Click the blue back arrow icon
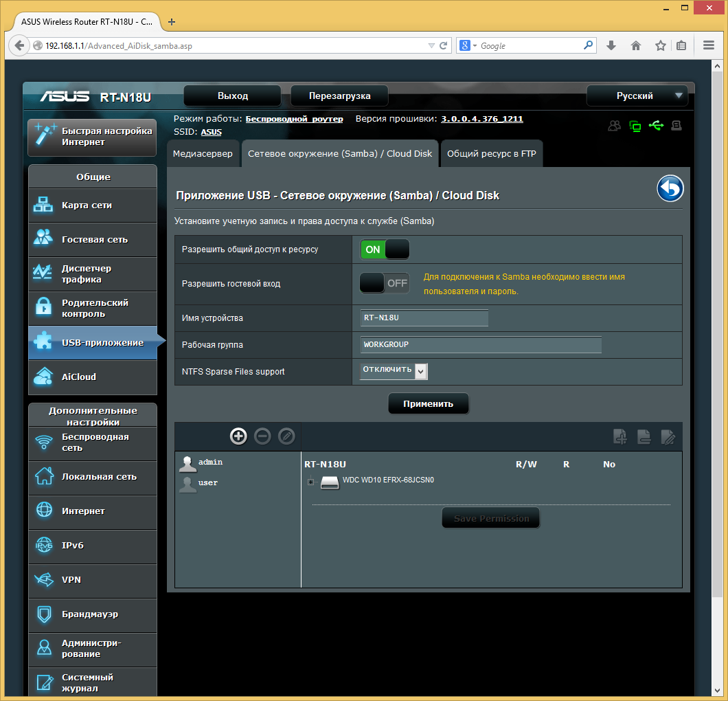This screenshot has height=701, width=728. [x=670, y=188]
